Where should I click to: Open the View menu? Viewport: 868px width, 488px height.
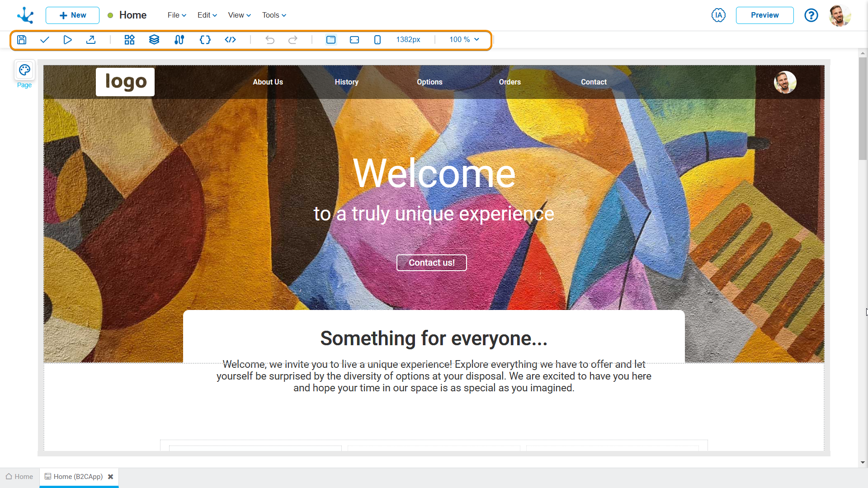[x=239, y=15]
